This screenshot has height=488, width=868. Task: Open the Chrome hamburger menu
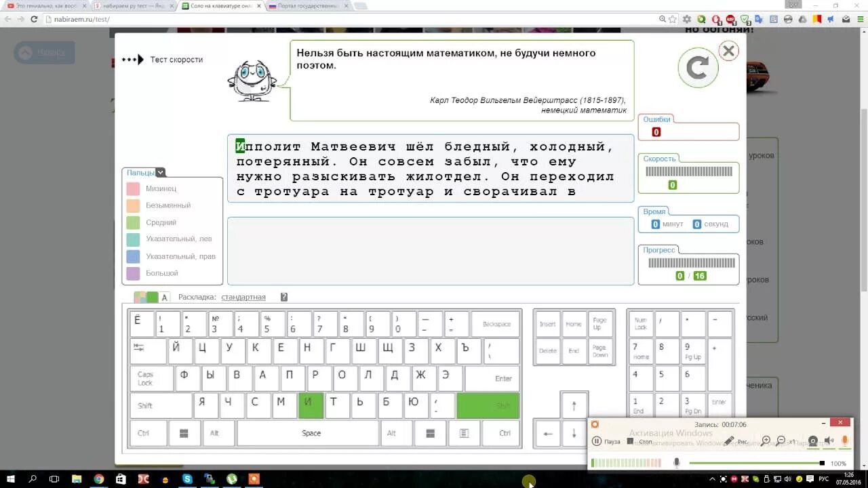(x=860, y=19)
